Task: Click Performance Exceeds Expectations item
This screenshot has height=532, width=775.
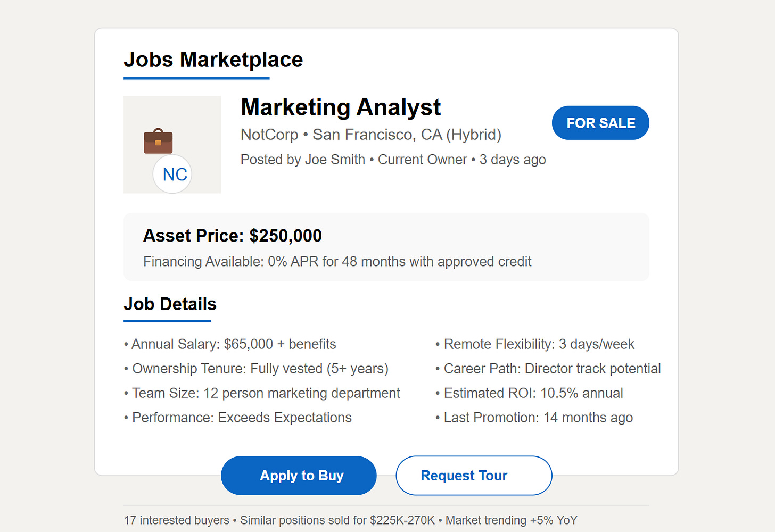Action: 238,418
